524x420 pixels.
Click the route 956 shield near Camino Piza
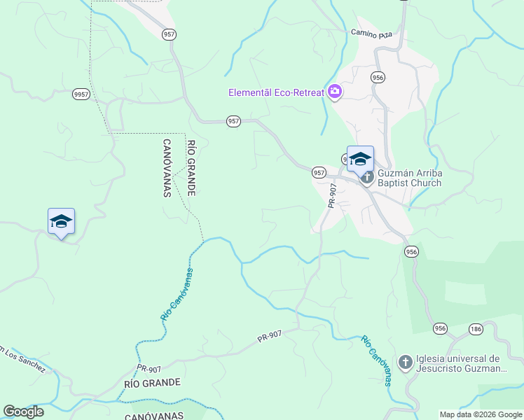tap(378, 78)
